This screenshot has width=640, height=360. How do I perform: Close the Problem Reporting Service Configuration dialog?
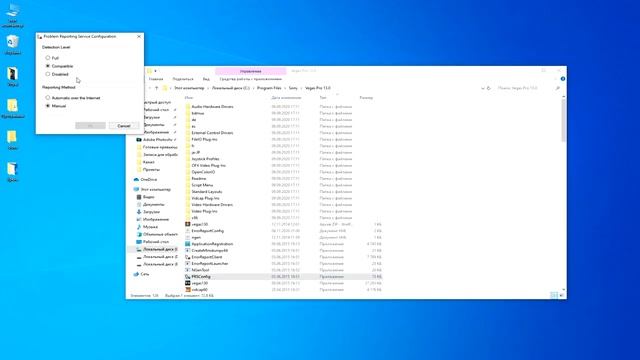[x=139, y=36]
